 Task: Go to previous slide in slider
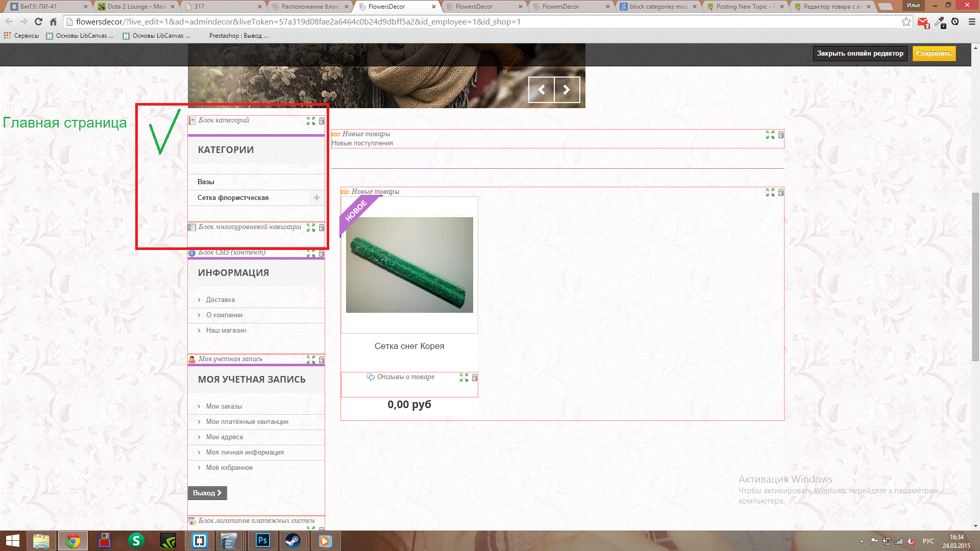coord(542,90)
